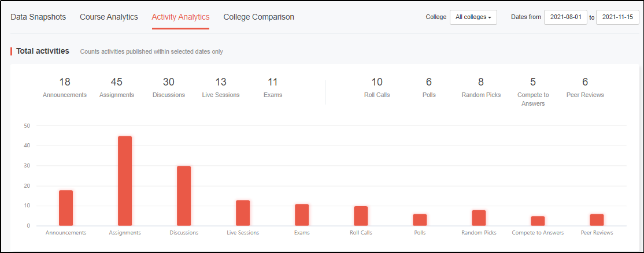The height and width of the screenshot is (253, 644).
Task: Open the College Comparison tab
Action: pyautogui.click(x=259, y=17)
